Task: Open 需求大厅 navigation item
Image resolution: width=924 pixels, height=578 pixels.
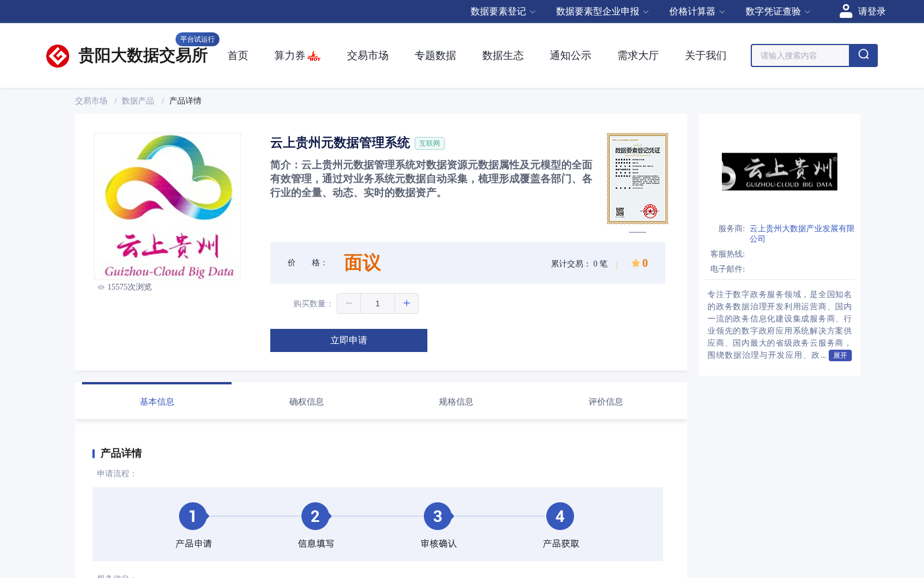Action: [638, 55]
